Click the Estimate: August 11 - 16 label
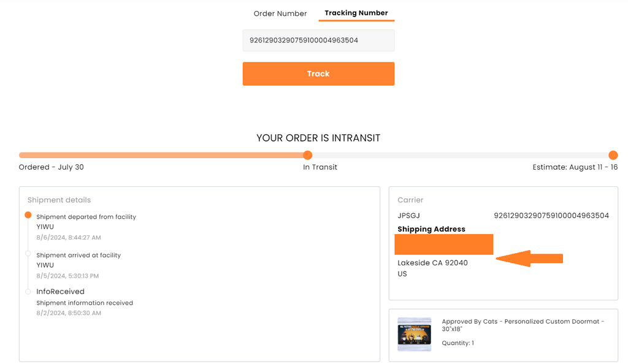628x364 pixels. [575, 167]
